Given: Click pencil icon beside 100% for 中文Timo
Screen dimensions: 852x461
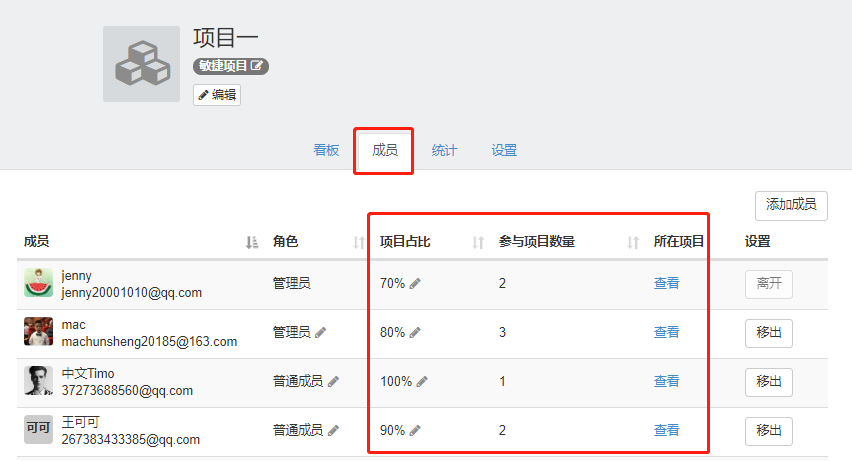Looking at the screenshot, I should 422,382.
